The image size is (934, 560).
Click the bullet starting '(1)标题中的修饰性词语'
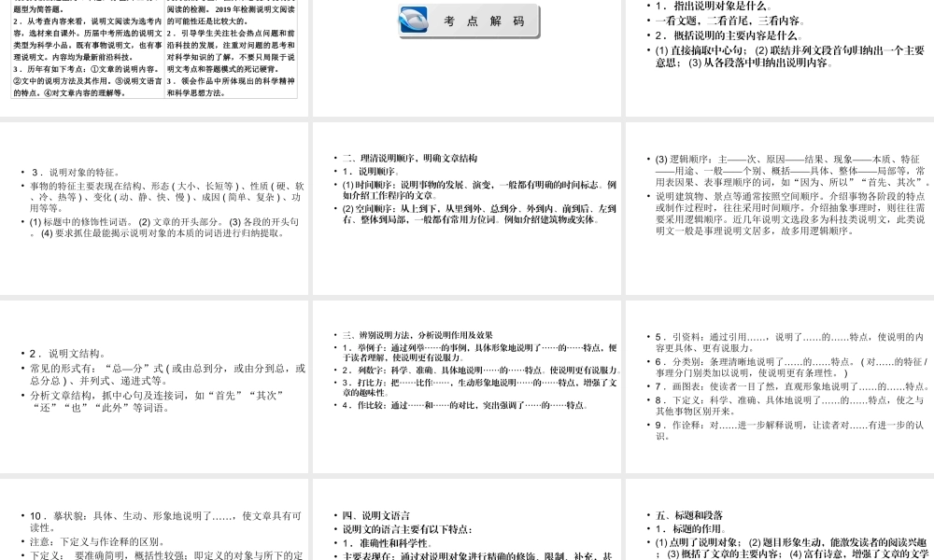pos(164,228)
